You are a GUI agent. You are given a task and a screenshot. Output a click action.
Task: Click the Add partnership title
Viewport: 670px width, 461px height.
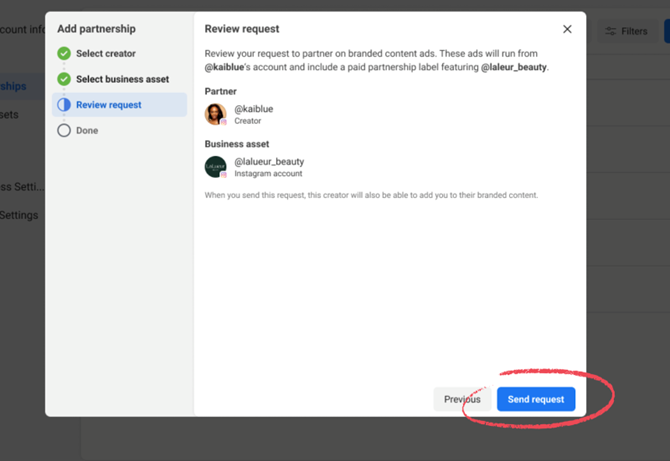pyautogui.click(x=97, y=29)
